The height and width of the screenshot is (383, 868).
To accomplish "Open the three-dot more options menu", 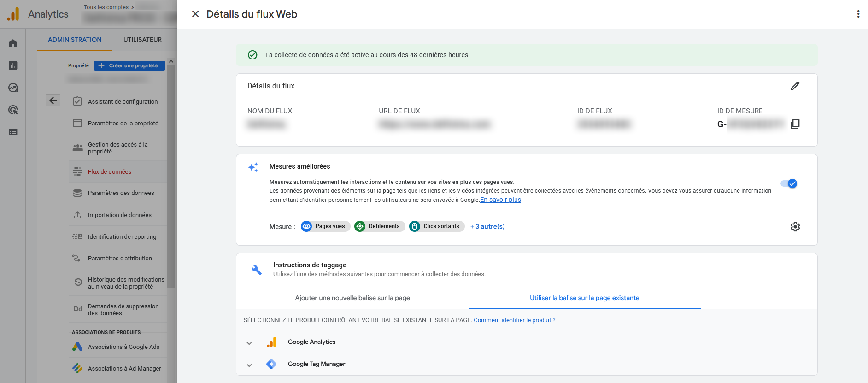I will [x=858, y=14].
